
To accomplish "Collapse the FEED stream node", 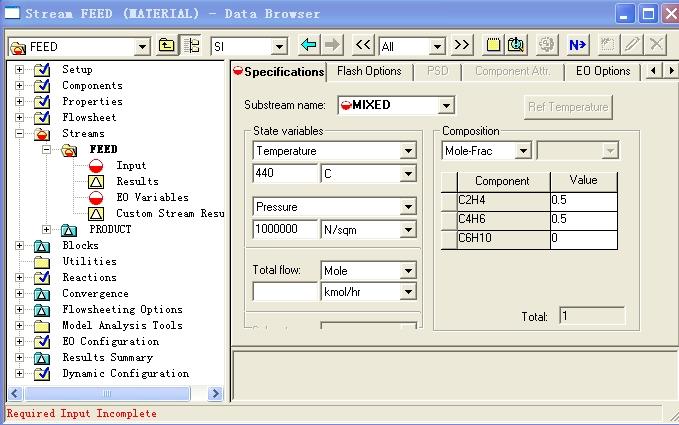I will (x=46, y=149).
